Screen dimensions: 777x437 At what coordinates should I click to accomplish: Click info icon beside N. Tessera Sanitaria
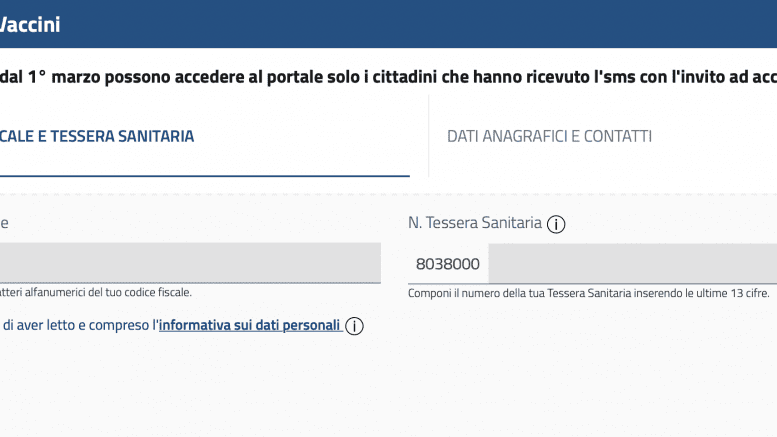[x=556, y=224]
